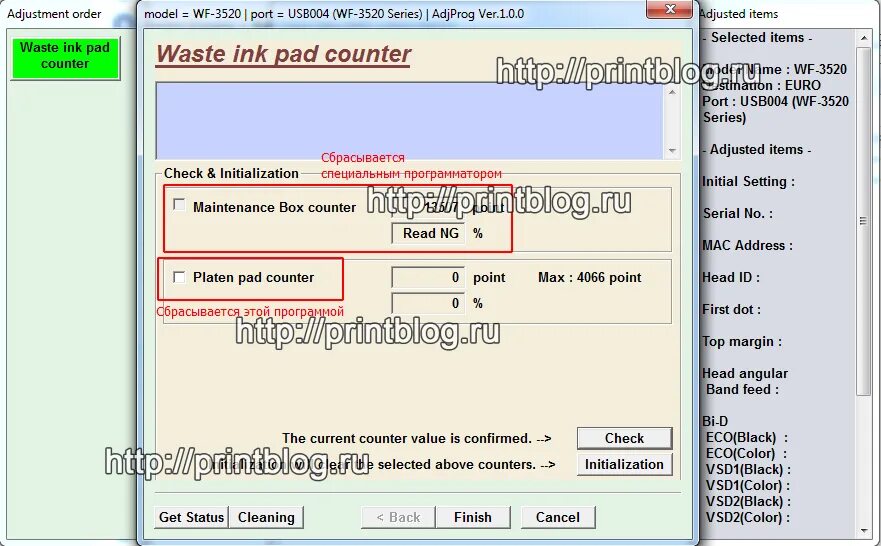This screenshot has height=546, width=881.
Task: Cancel the waste ink pad dialog
Action: point(558,517)
